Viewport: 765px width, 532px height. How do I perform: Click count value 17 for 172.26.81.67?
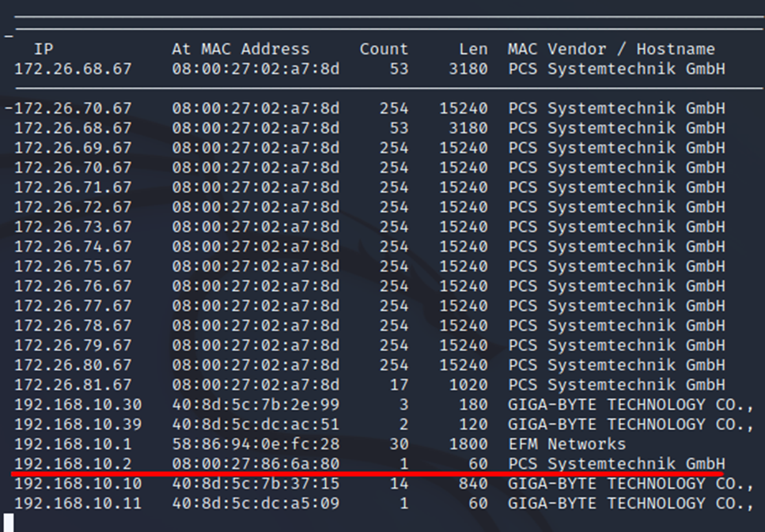pyautogui.click(x=399, y=385)
